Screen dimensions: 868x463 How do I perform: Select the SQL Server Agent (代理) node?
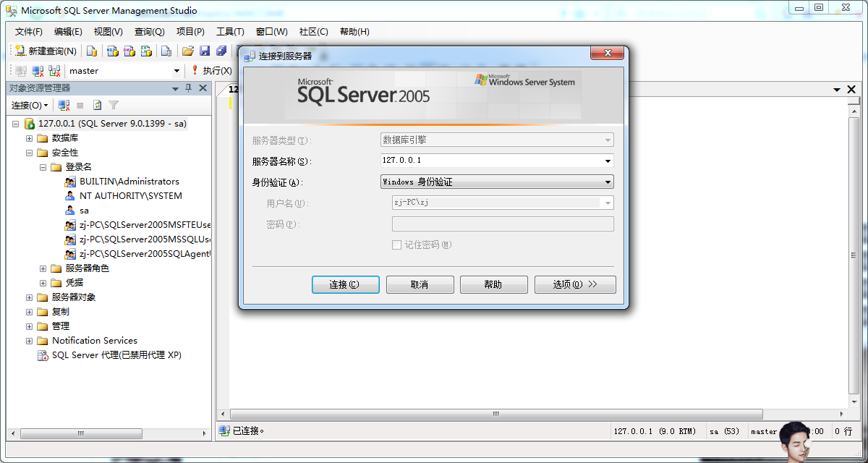point(116,355)
